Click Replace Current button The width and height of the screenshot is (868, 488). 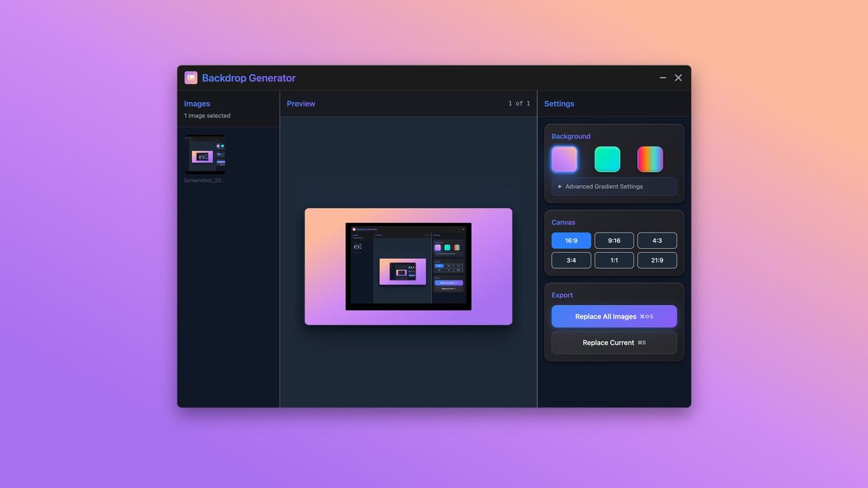pyautogui.click(x=614, y=342)
